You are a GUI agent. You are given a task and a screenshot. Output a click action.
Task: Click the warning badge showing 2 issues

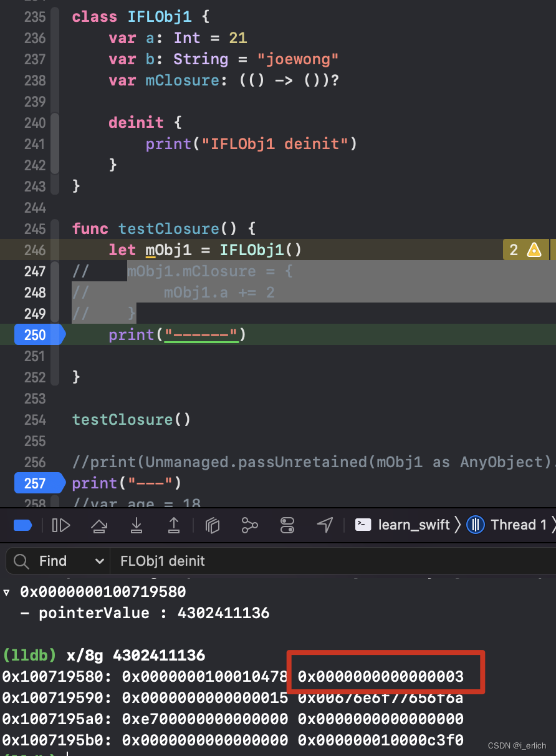pyautogui.click(x=525, y=250)
